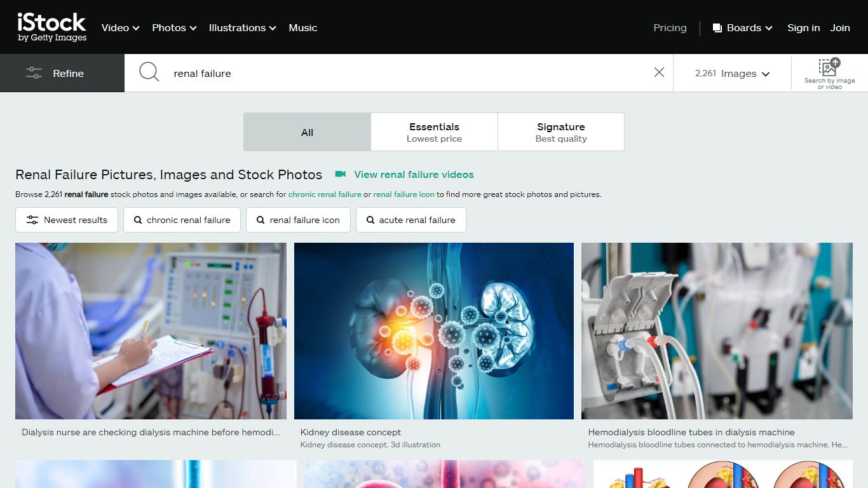Follow the inline renal failure icon text link
The height and width of the screenshot is (488, 868).
coord(403,194)
